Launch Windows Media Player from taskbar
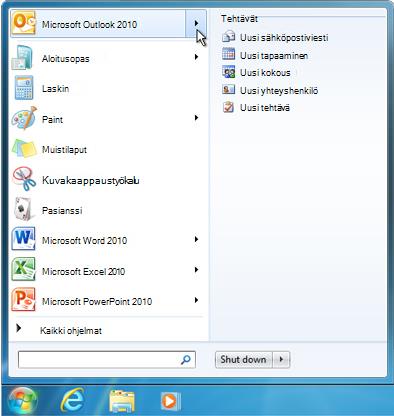The image size is (394, 416). [x=170, y=401]
